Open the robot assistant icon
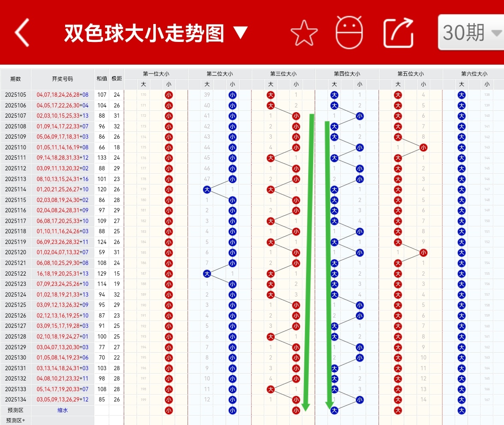504x425 pixels. pos(349,33)
